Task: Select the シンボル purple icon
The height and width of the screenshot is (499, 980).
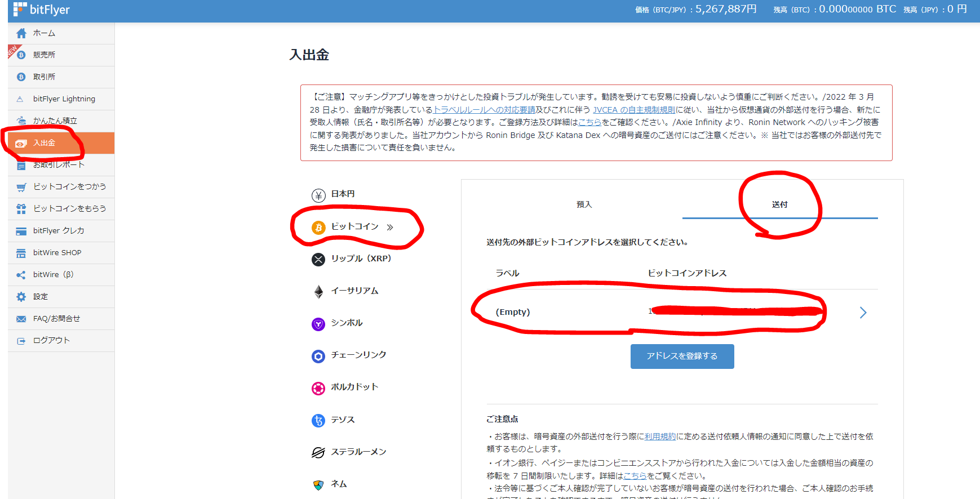Action: [x=318, y=324]
